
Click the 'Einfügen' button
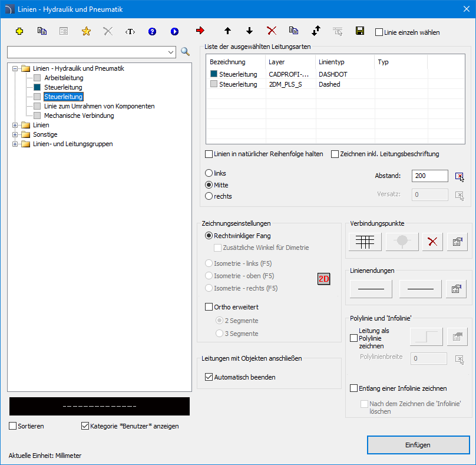tap(418, 445)
